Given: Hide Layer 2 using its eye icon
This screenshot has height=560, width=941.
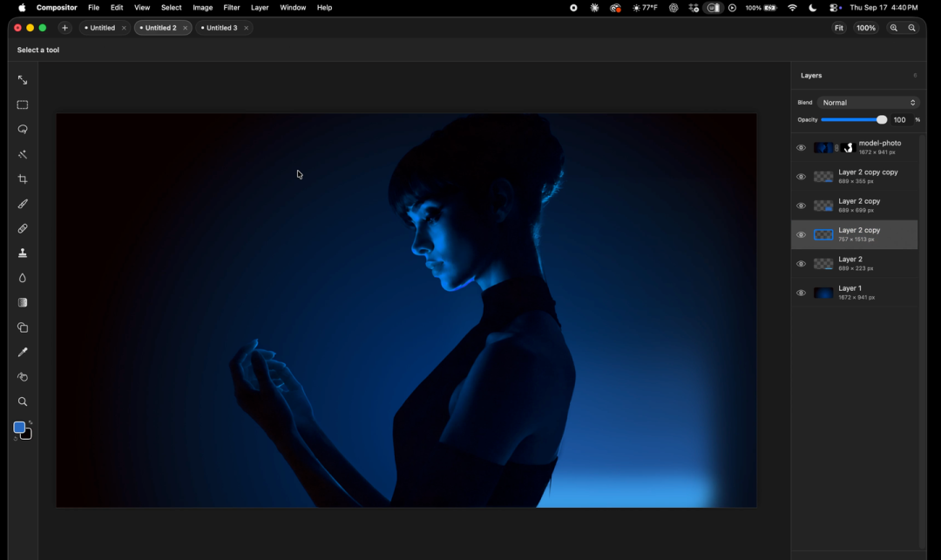Looking at the screenshot, I should (801, 264).
